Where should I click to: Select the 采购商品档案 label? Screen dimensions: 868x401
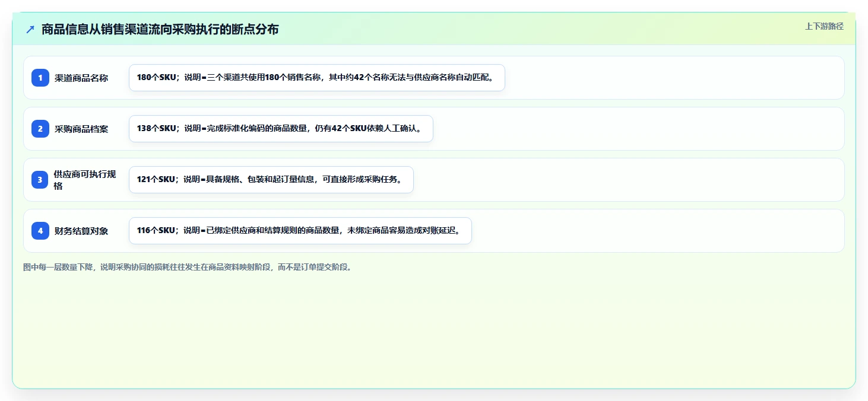click(x=81, y=129)
